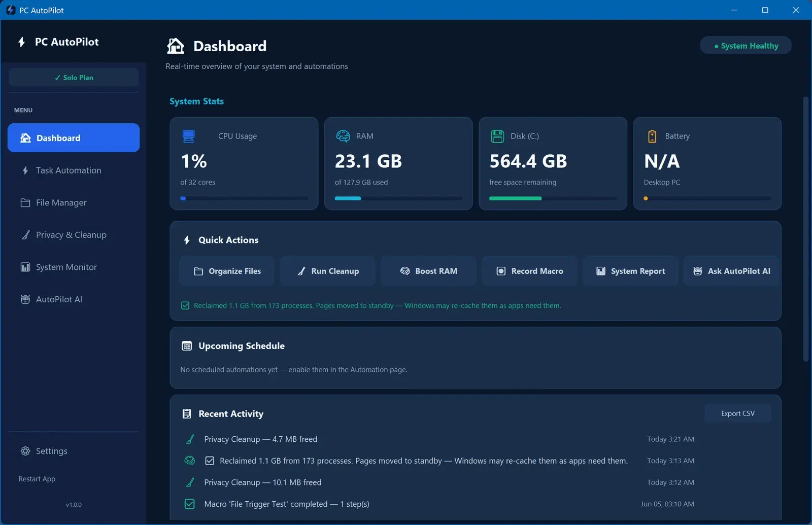Viewport: 812px width, 525px height.
Task: Click the title bar PC AutoPilot app icon
Action: click(11, 10)
